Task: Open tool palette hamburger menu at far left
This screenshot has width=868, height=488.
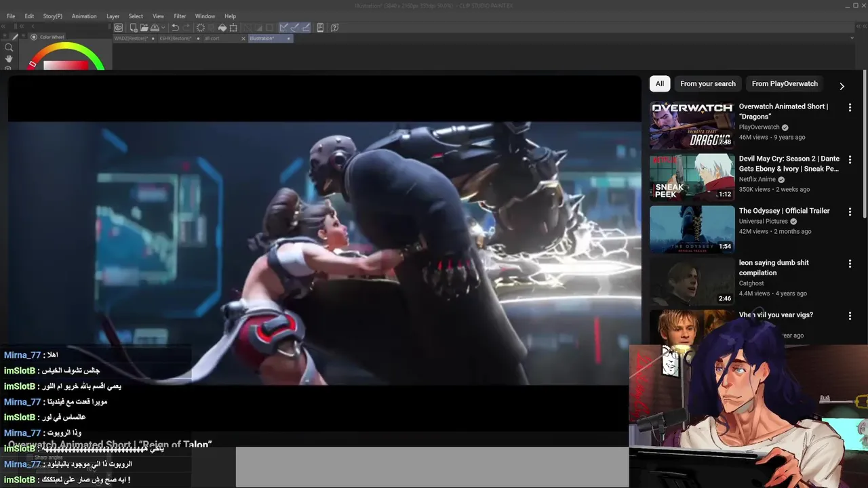Action: 5,36
